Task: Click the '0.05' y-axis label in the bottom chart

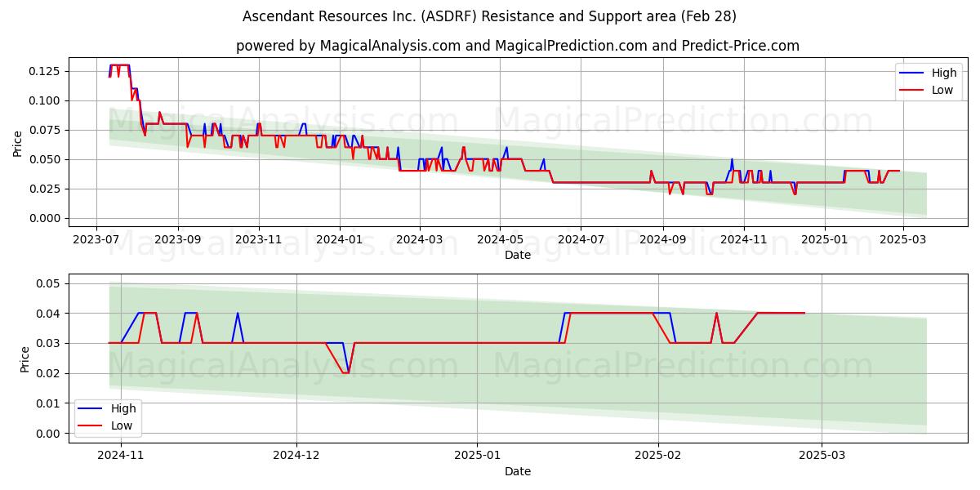Action: 48,283
